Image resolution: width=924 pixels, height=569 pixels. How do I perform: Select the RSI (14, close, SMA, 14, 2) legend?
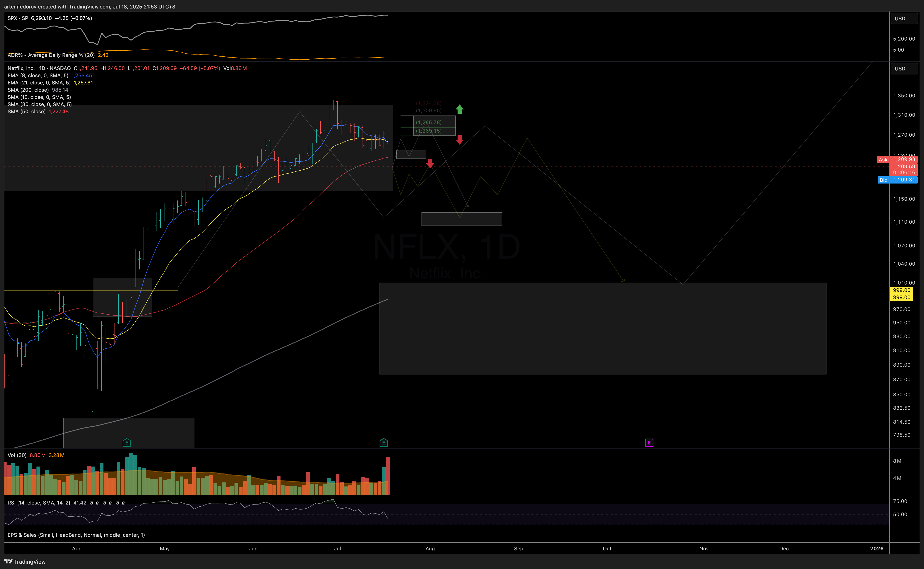tap(39, 503)
